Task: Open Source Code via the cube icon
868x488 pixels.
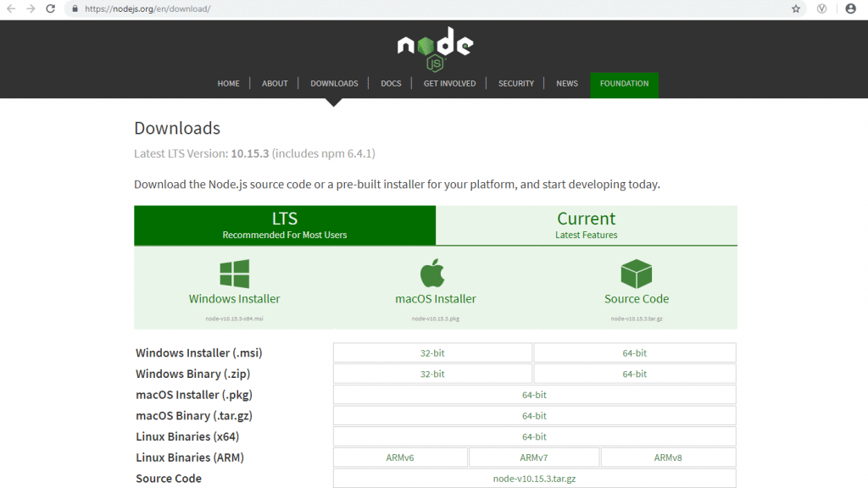Action: (637, 273)
